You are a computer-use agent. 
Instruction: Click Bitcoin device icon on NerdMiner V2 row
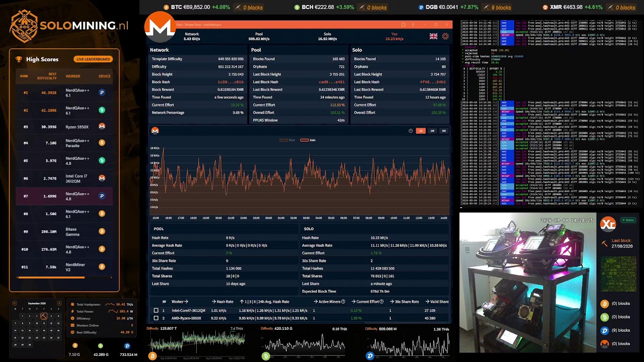tap(102, 267)
